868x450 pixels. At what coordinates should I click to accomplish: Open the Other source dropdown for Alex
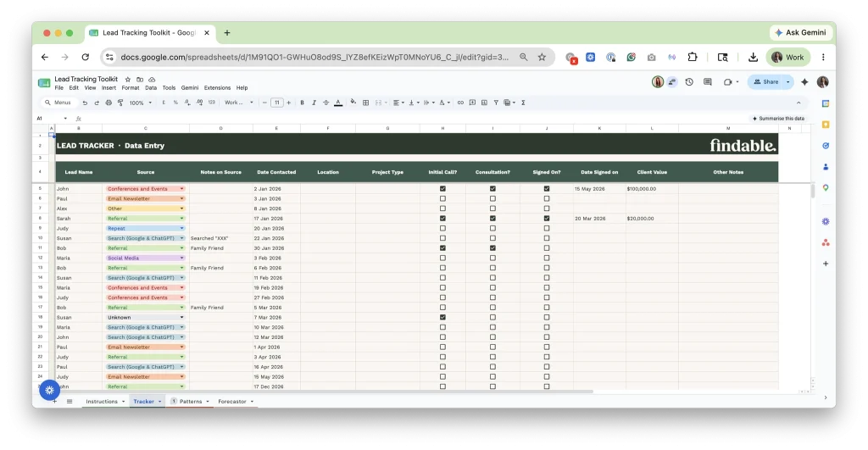tap(145, 208)
